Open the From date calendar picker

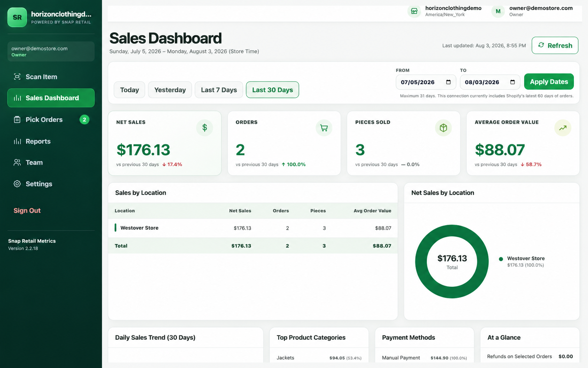[x=448, y=82]
